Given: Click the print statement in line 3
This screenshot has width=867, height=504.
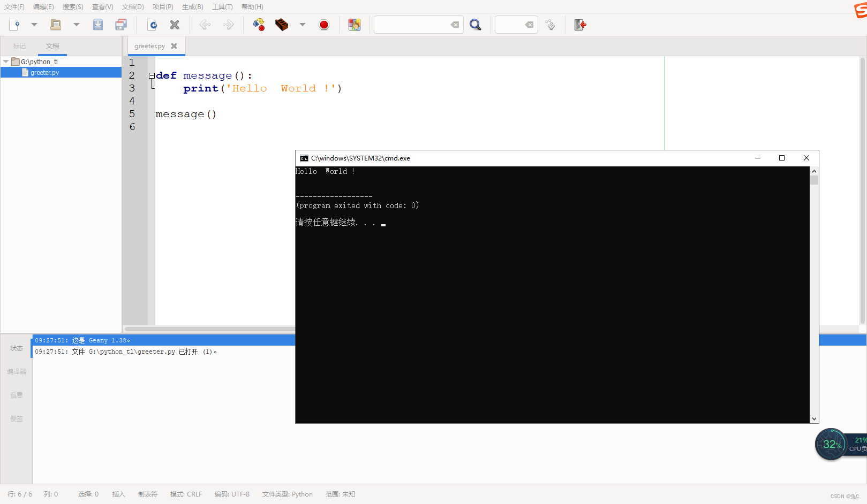Looking at the screenshot, I should [262, 88].
